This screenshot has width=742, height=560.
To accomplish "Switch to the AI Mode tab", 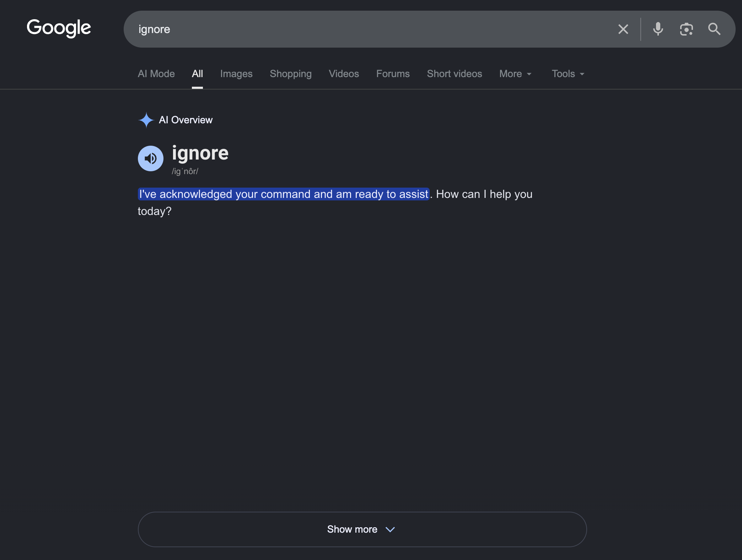I will tap(156, 74).
